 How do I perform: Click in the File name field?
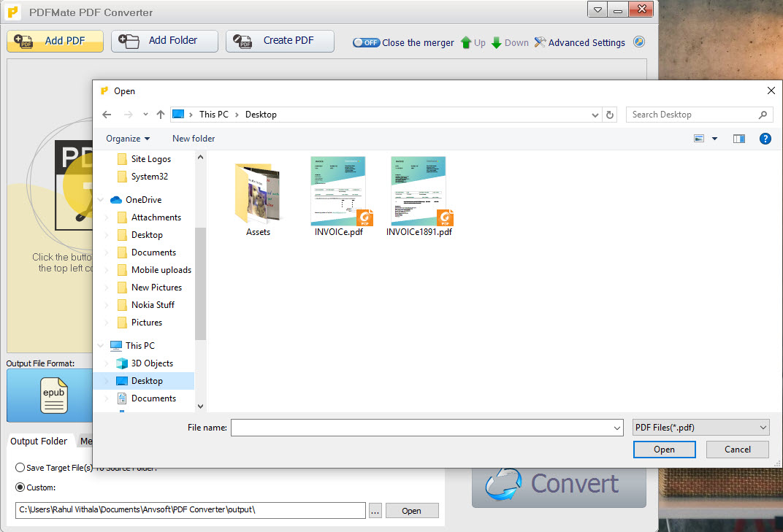click(x=422, y=428)
